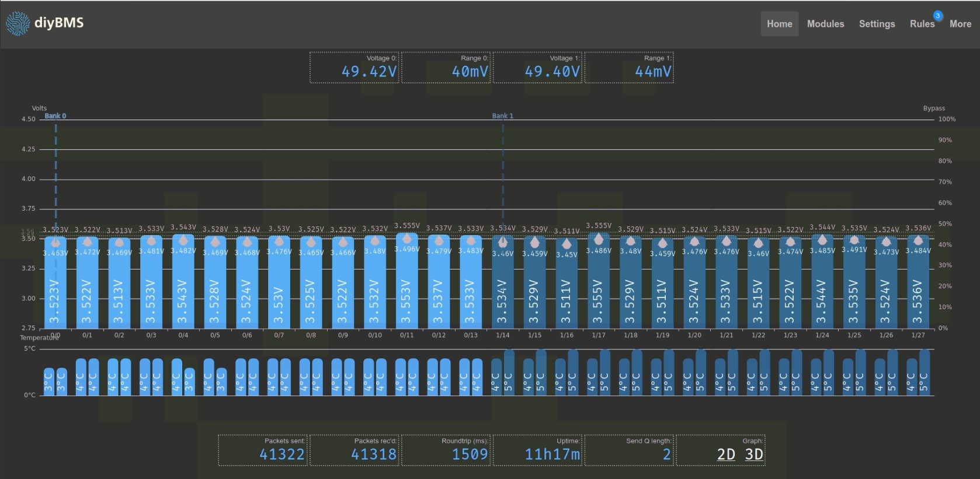Select the Range 1 value 44mV
Viewport: 980px width, 479px height.
(653, 72)
